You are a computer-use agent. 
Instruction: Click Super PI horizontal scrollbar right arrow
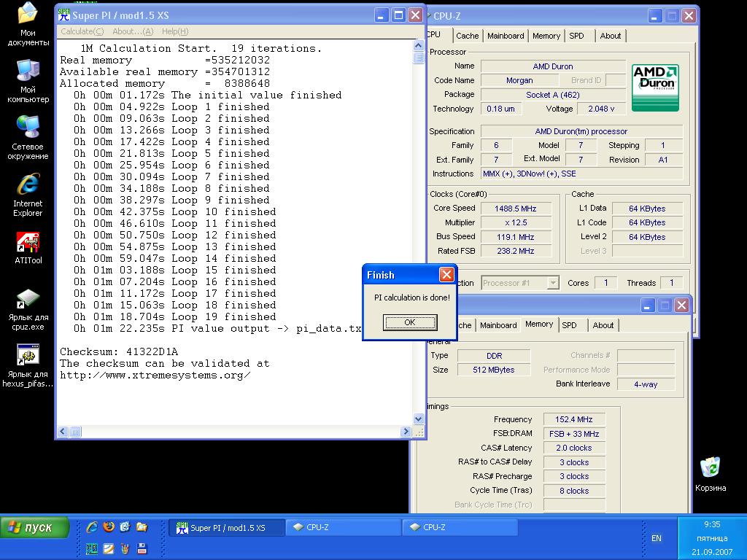406,432
